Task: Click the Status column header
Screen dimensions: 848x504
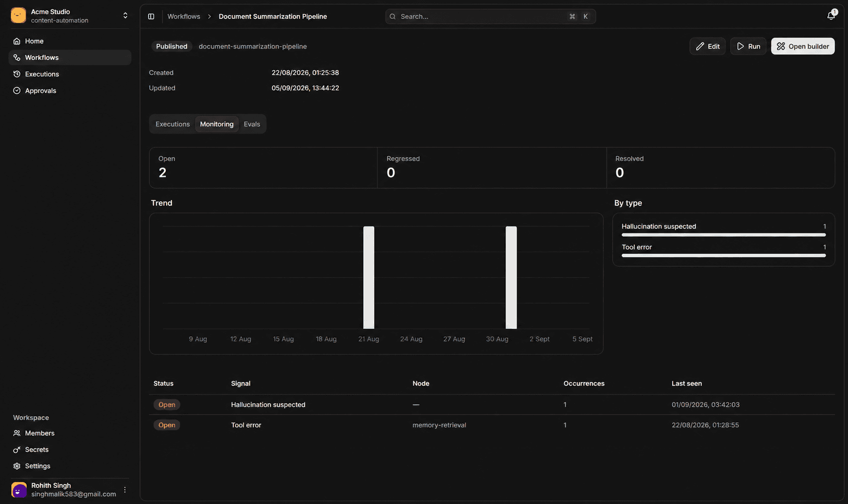Action: pos(163,384)
